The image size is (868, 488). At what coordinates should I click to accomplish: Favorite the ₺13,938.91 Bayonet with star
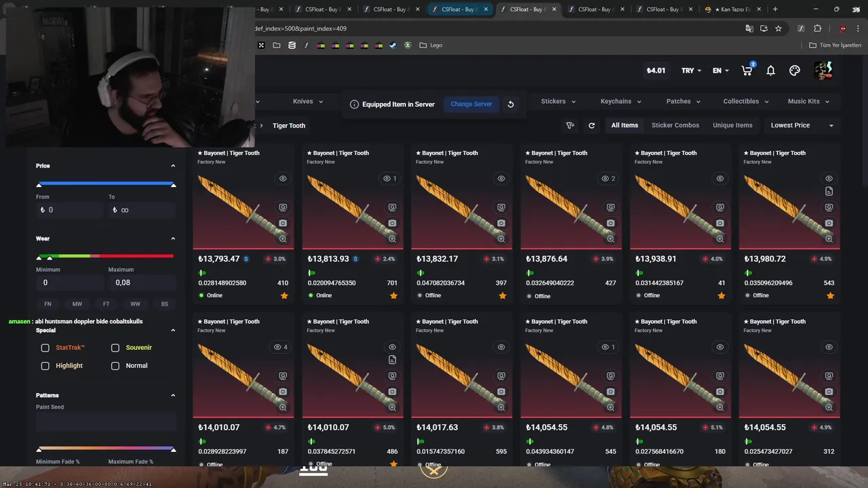721,296
